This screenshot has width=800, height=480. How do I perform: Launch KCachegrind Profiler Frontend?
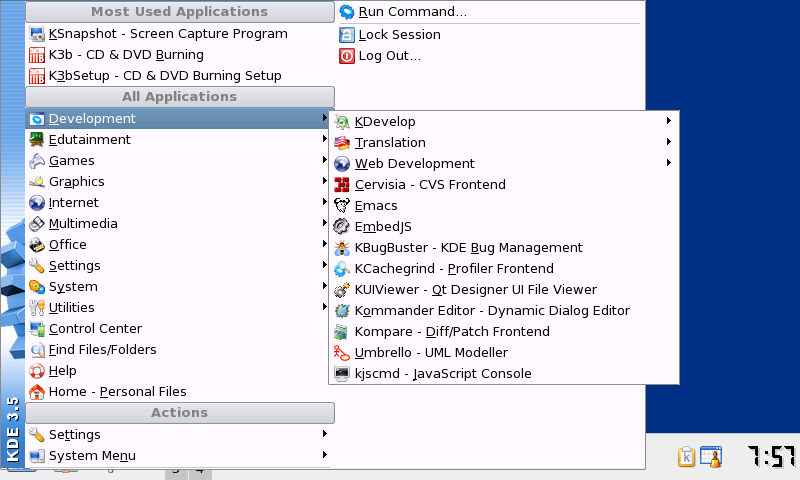click(x=454, y=269)
